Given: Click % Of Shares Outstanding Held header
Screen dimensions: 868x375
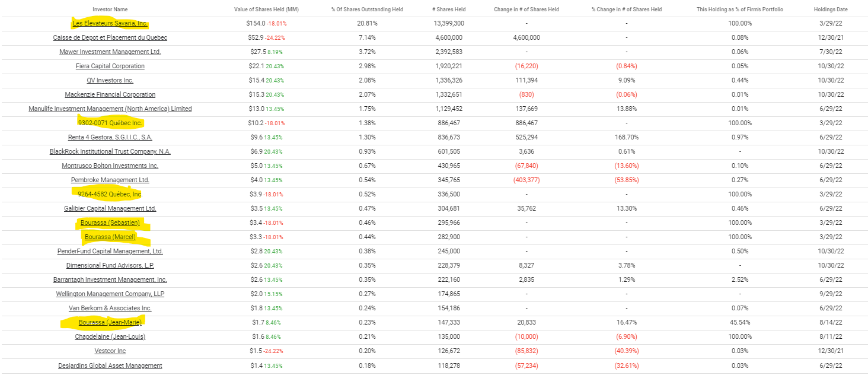Looking at the screenshot, I should point(367,9).
